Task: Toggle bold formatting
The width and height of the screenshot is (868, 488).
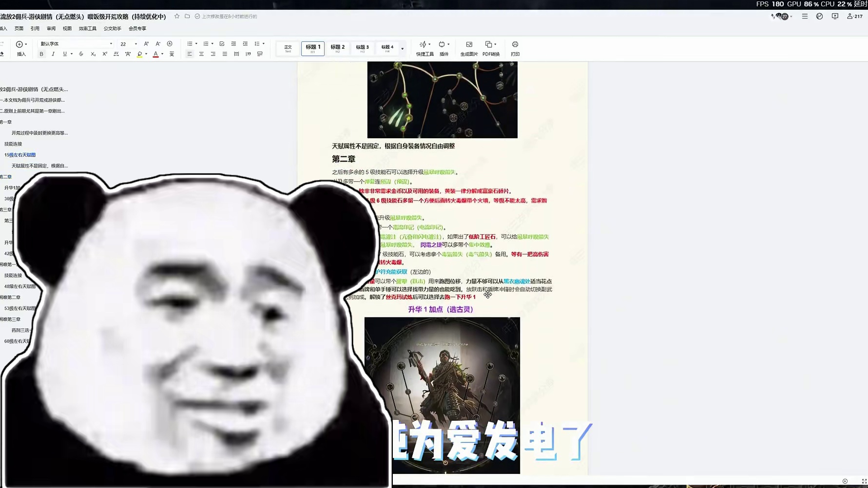Action: tap(41, 54)
